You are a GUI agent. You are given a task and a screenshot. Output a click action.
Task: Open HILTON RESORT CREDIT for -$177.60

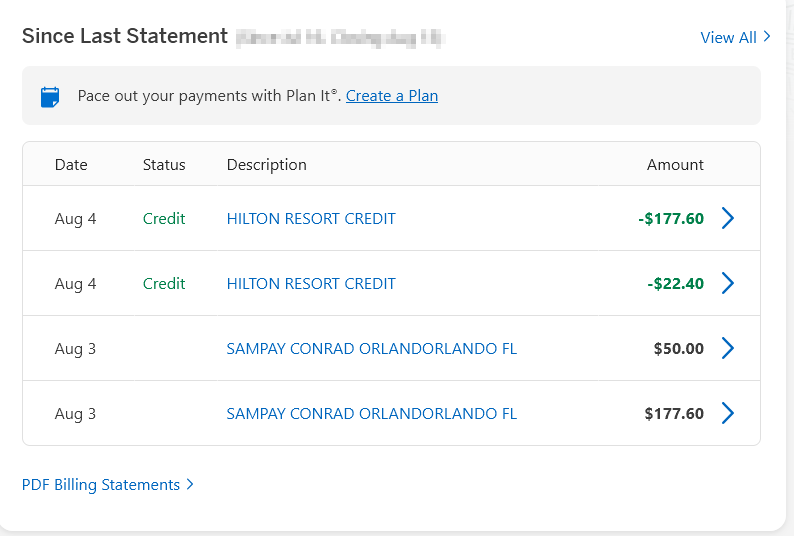click(x=311, y=218)
